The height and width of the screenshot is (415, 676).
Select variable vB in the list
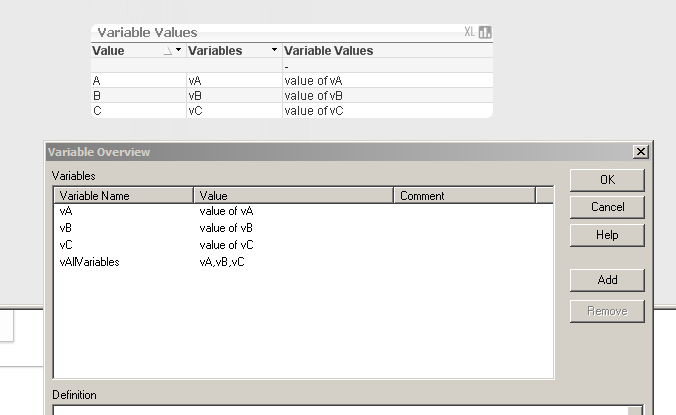click(66, 228)
